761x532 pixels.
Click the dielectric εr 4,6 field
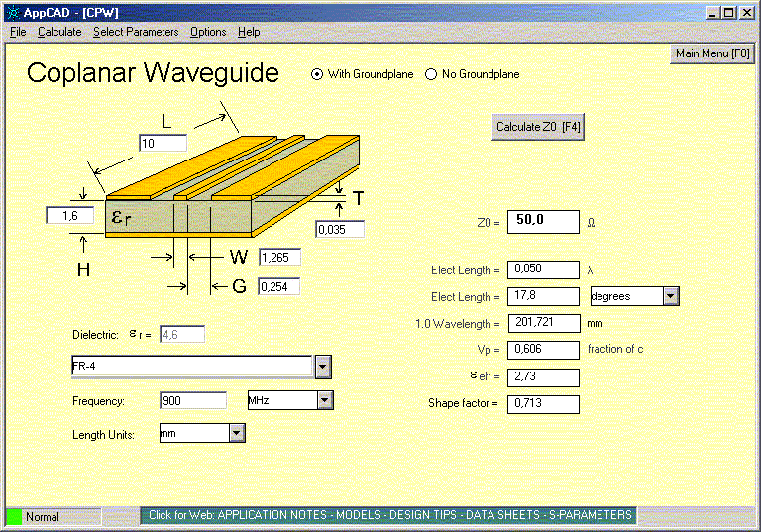(x=182, y=335)
